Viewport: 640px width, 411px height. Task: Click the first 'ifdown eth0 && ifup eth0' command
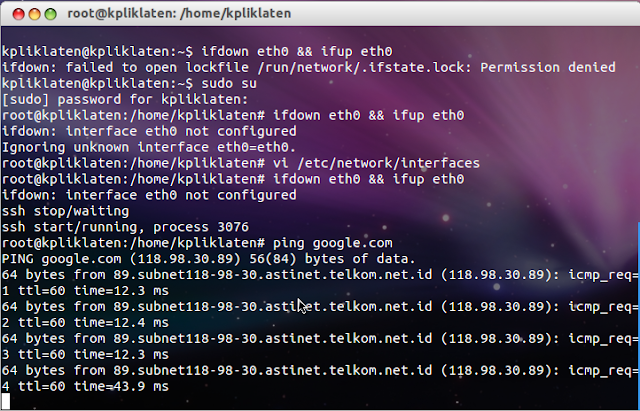pyautogui.click(x=297, y=51)
